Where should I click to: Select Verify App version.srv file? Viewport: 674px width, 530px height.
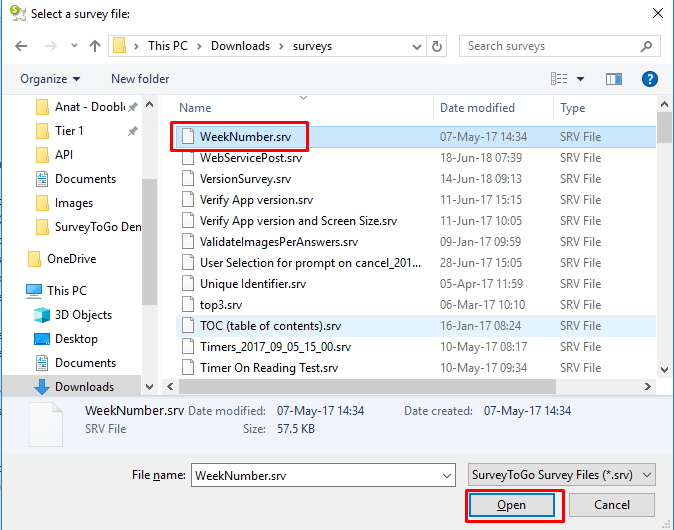[x=416, y=200]
